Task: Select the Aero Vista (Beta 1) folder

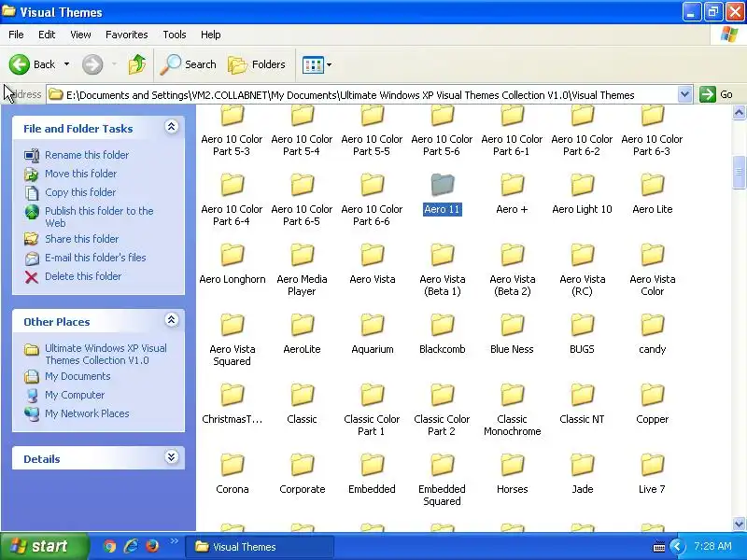Action: (442, 270)
